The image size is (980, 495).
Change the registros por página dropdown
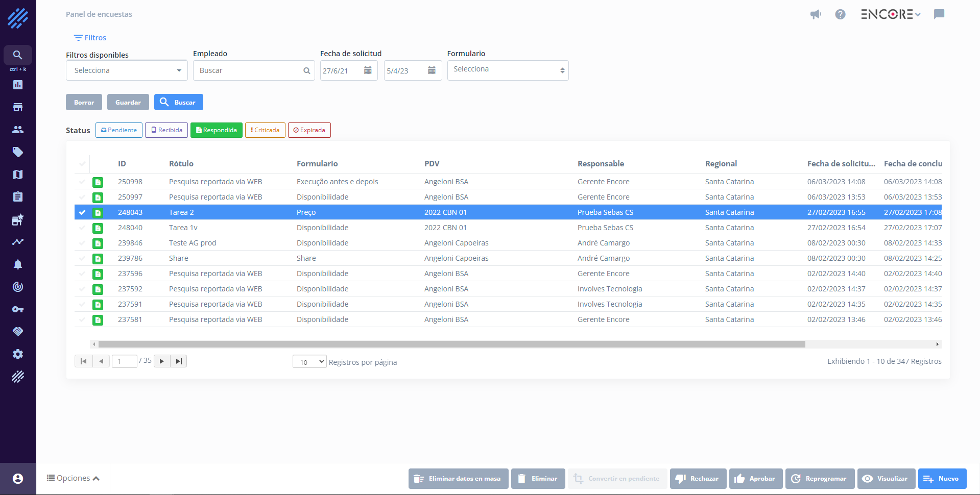(309, 362)
